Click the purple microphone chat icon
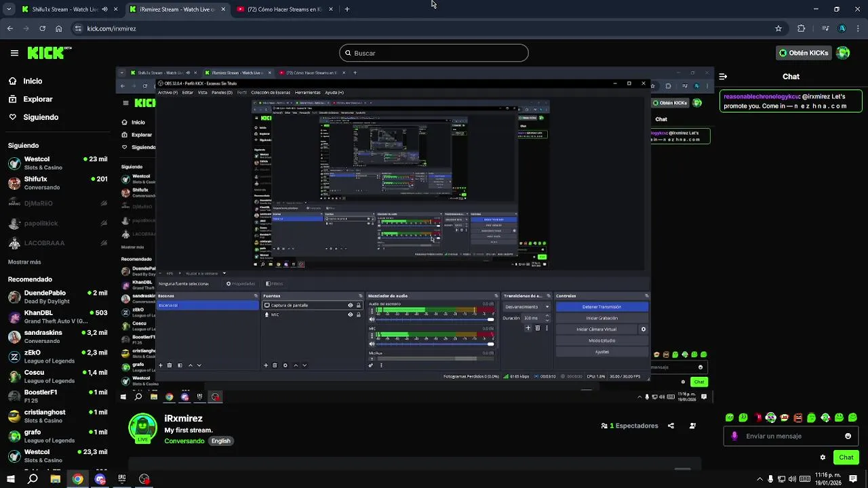This screenshot has width=868, height=488. pos(734,436)
